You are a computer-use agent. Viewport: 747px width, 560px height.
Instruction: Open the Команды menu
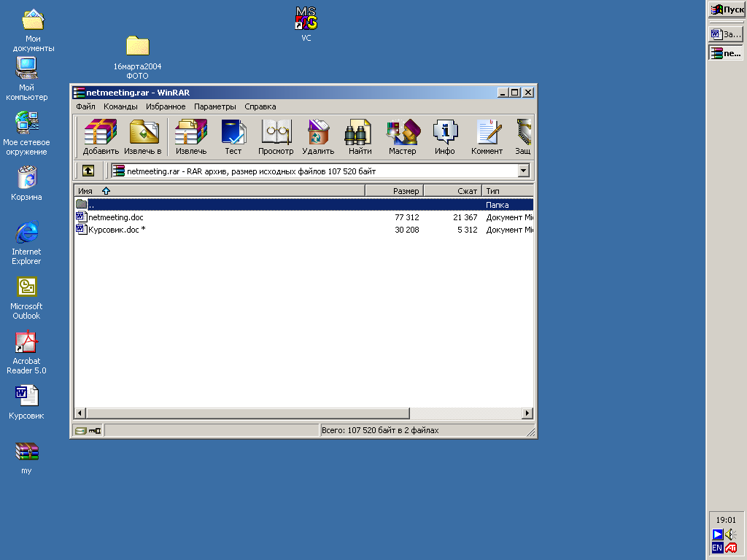coord(120,106)
